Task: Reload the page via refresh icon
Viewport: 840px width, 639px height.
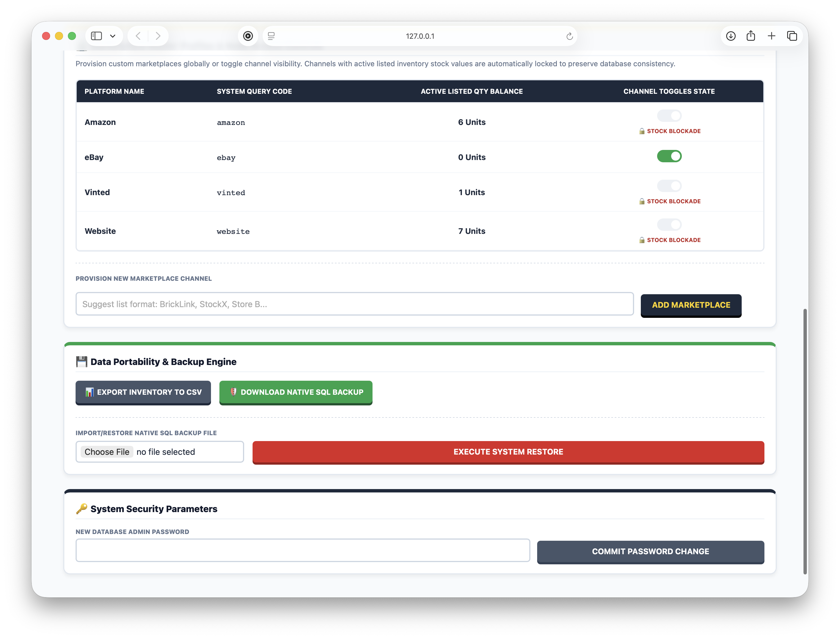Action: (x=569, y=36)
